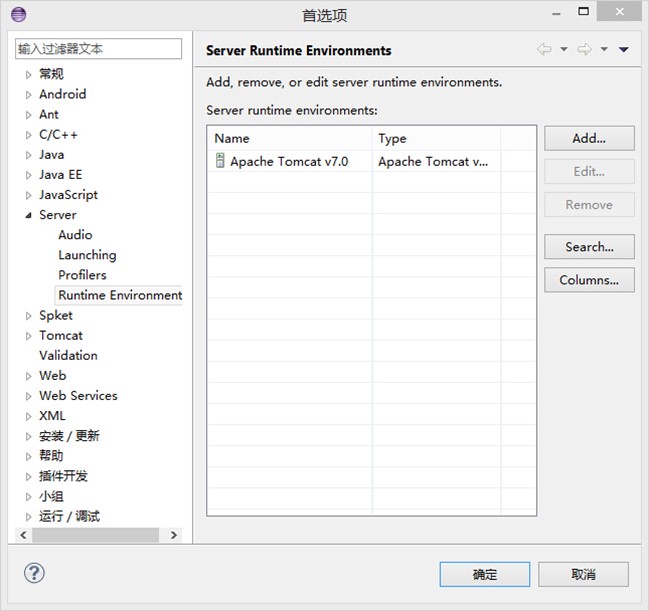Expand the Java tree node
This screenshot has width=649, height=611.
click(x=28, y=155)
